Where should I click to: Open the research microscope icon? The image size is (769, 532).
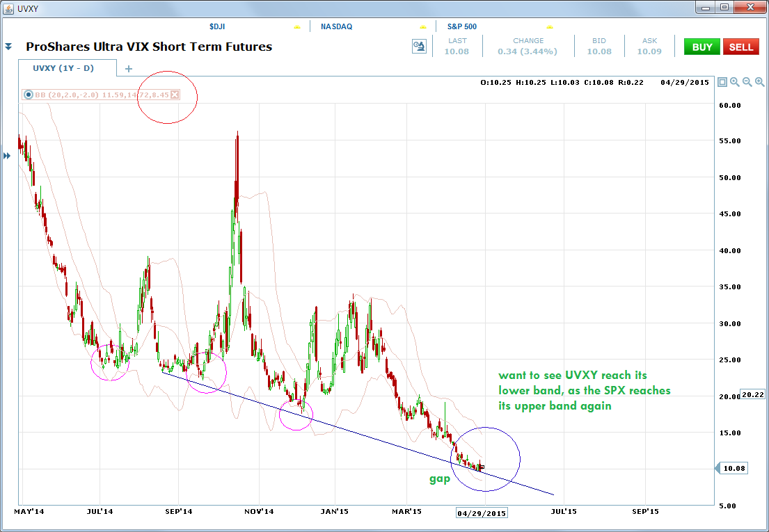point(420,47)
